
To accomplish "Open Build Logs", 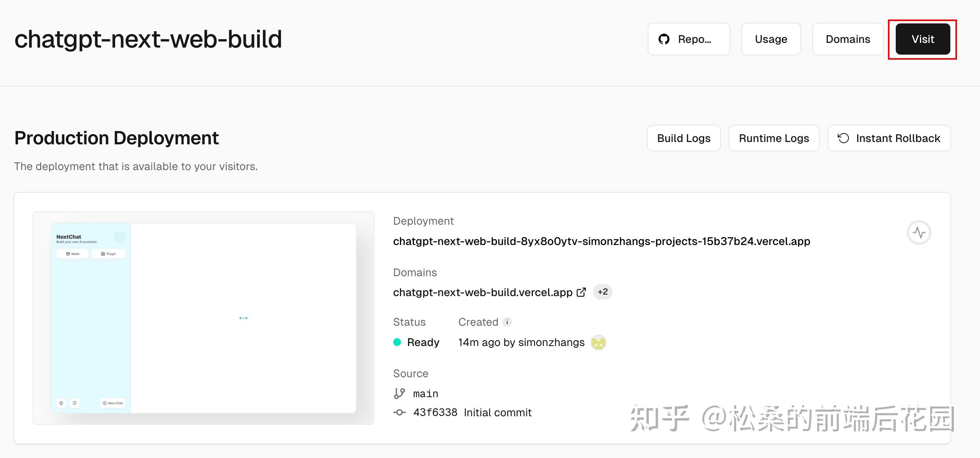I will tap(684, 138).
